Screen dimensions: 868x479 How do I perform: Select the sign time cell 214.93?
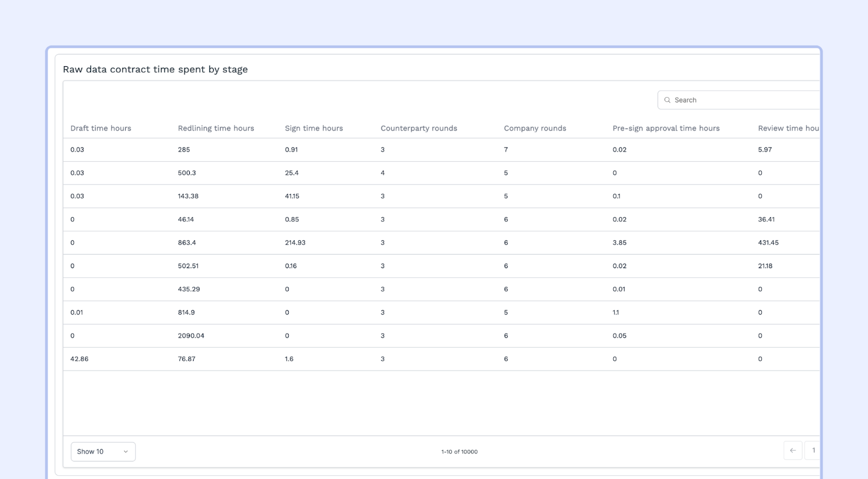295,243
